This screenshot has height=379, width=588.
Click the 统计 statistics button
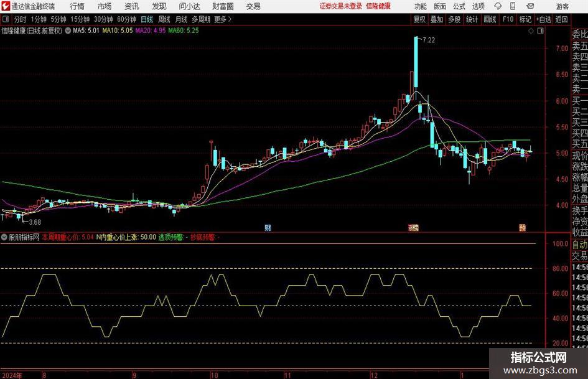coord(472,19)
